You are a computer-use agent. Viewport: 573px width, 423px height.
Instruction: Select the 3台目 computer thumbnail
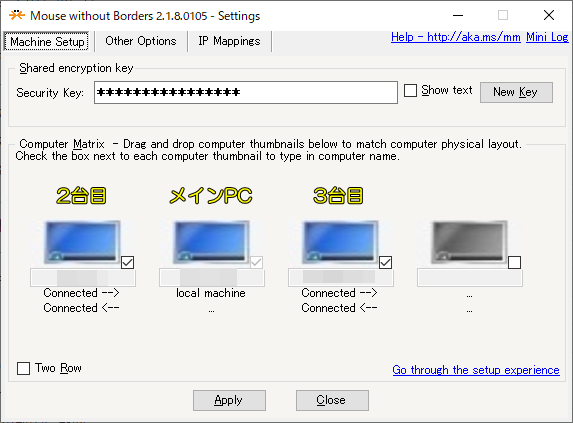340,242
